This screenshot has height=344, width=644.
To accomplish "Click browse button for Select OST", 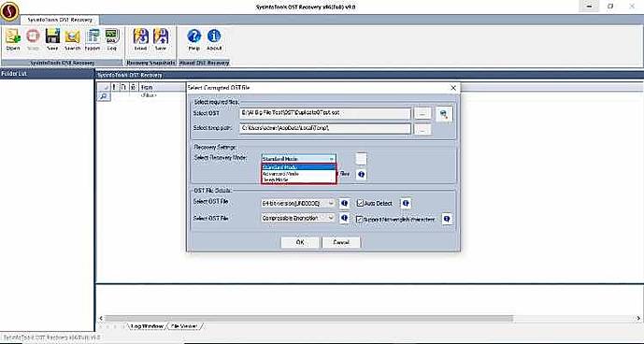I will [422, 113].
